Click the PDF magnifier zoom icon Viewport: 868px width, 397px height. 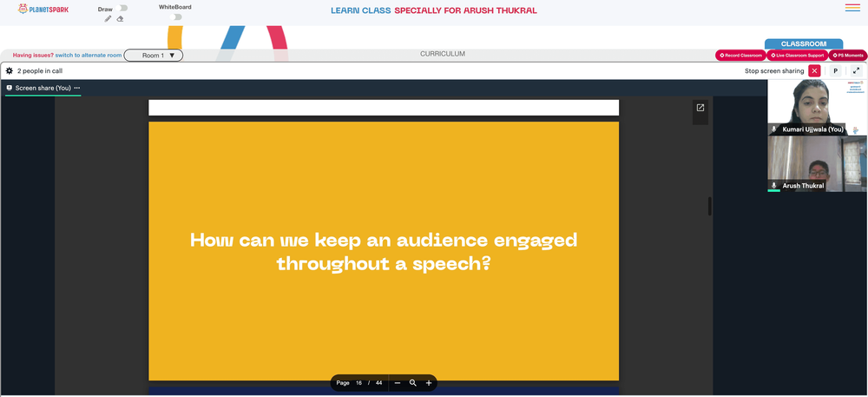tap(413, 382)
